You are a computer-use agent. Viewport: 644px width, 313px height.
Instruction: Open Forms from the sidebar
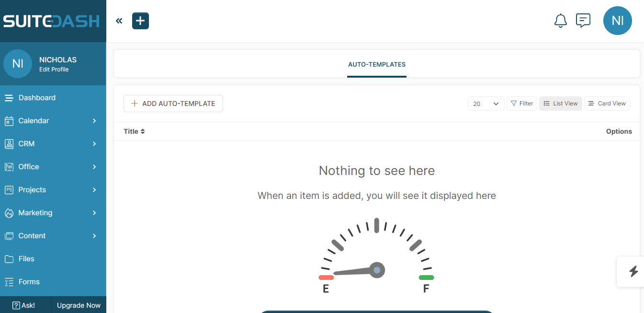click(x=29, y=282)
